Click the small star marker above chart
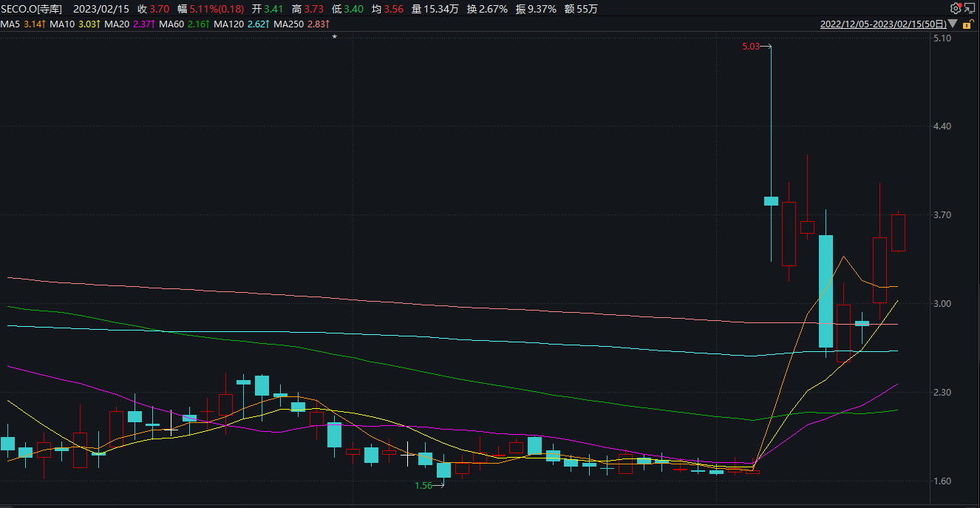Screen dimensions: 980x508 pos(334,36)
